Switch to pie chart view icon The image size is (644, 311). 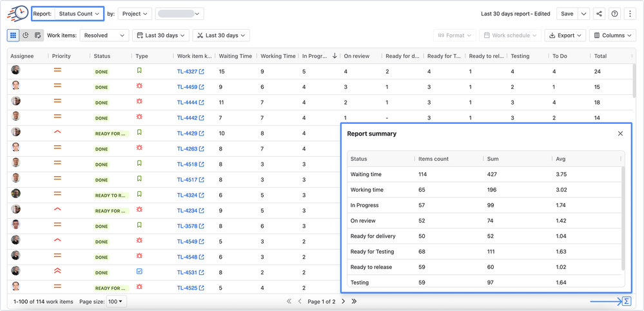[x=26, y=35]
